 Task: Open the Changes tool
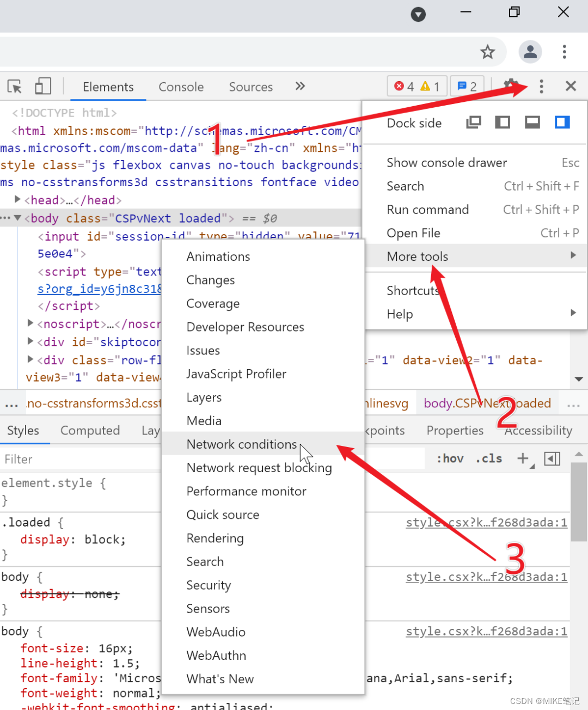click(263, 280)
